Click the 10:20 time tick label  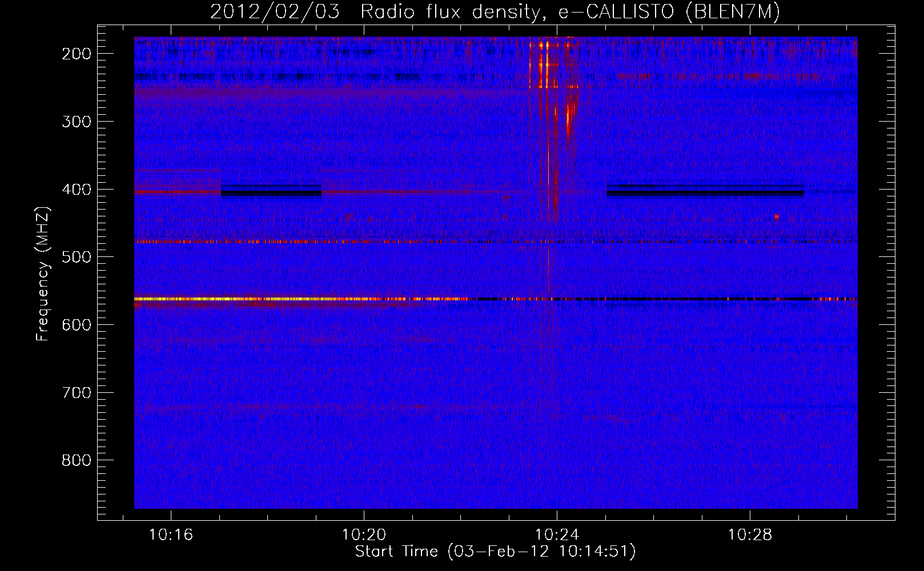coord(364,535)
